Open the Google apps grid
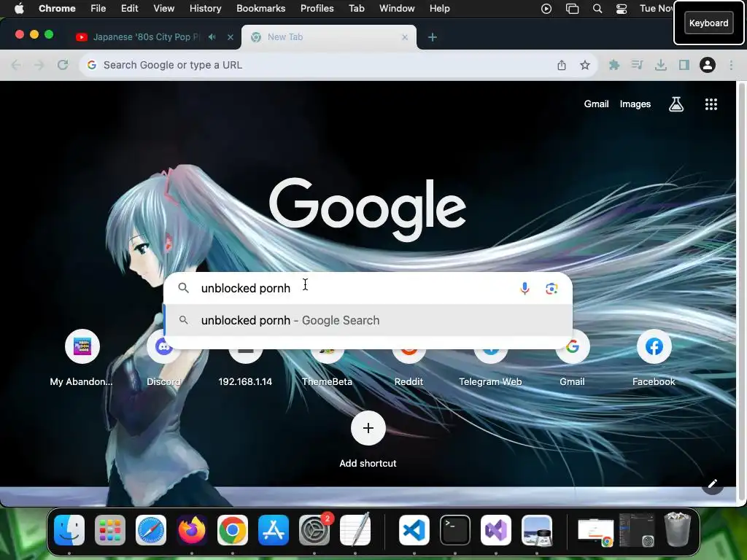 (711, 104)
